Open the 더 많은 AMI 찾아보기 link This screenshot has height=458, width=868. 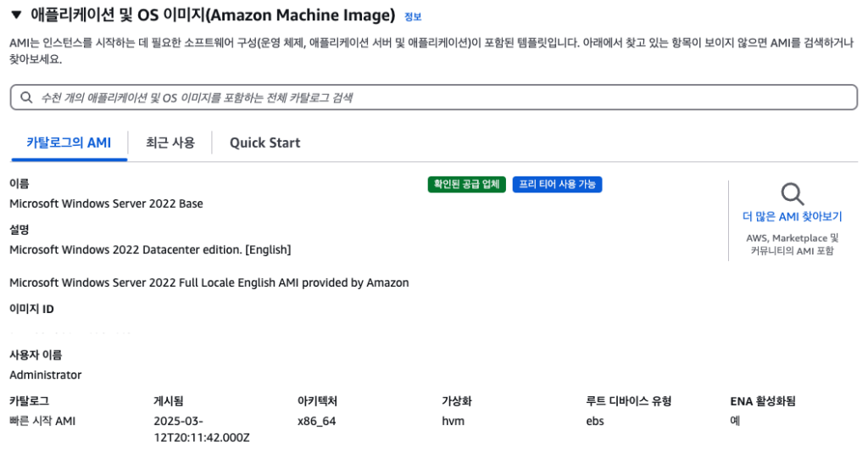click(793, 216)
